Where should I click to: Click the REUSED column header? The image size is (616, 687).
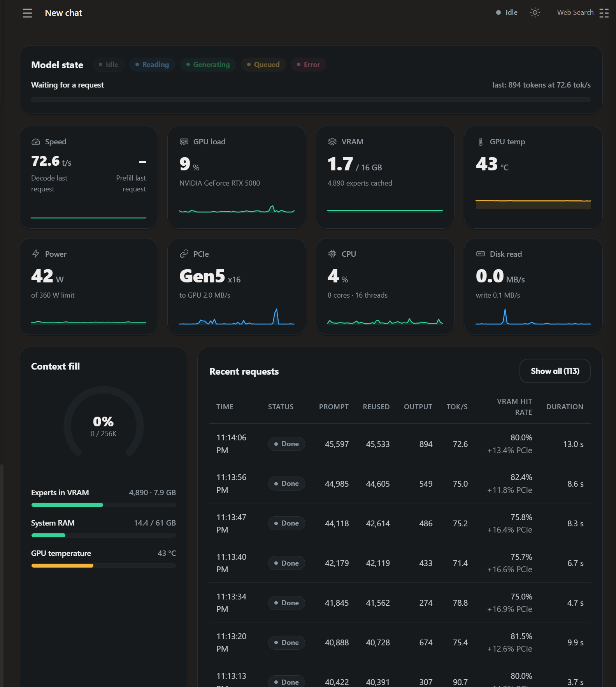[x=376, y=407]
